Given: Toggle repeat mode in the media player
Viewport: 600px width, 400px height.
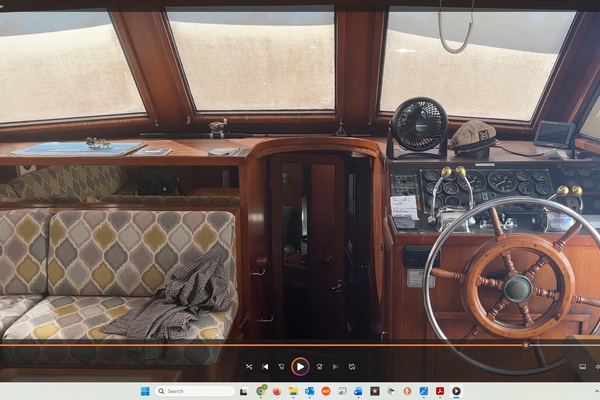Looking at the screenshot, I should pos(352,367).
